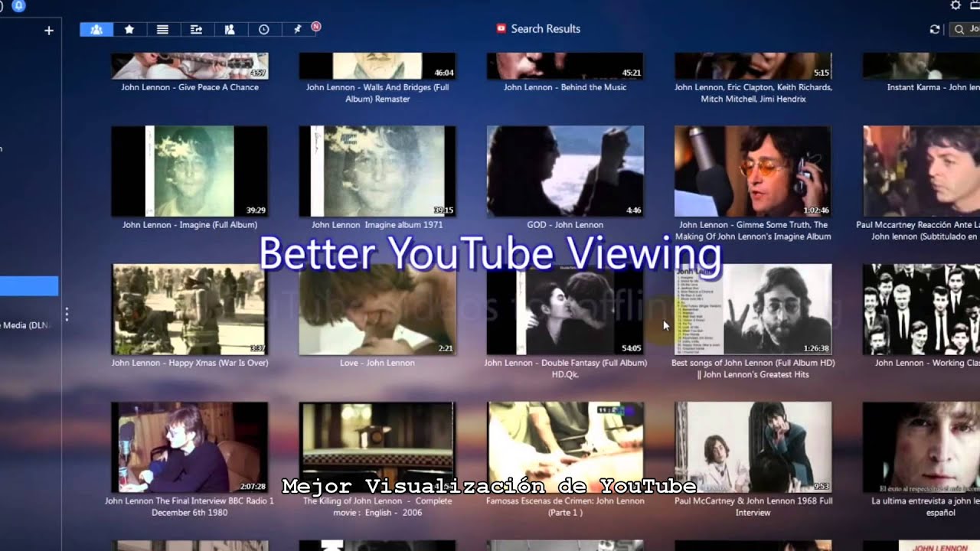This screenshot has width=980, height=551.
Task: Select the highlighted blue sidebar item
Action: [x=29, y=286]
